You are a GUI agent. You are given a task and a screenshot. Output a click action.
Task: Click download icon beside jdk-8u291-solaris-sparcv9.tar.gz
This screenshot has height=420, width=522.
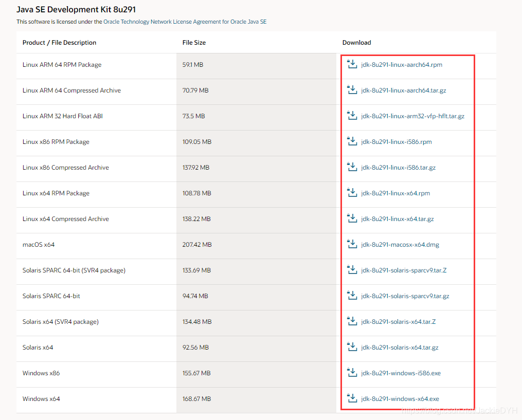coord(352,295)
